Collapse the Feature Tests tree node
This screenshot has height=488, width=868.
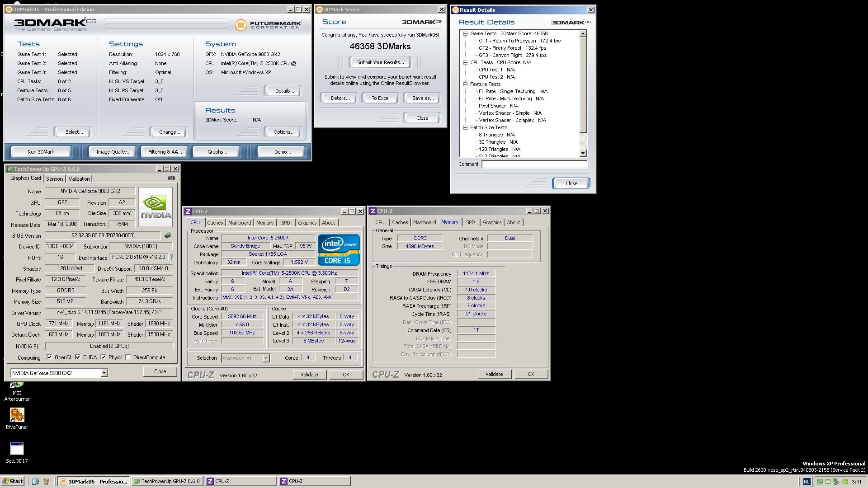point(465,84)
